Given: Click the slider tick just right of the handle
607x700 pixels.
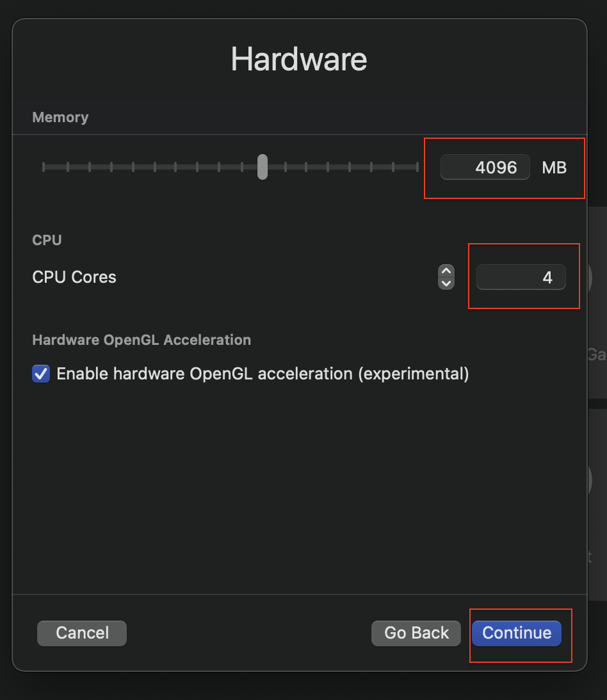Looking at the screenshot, I should pyautogui.click(x=284, y=167).
